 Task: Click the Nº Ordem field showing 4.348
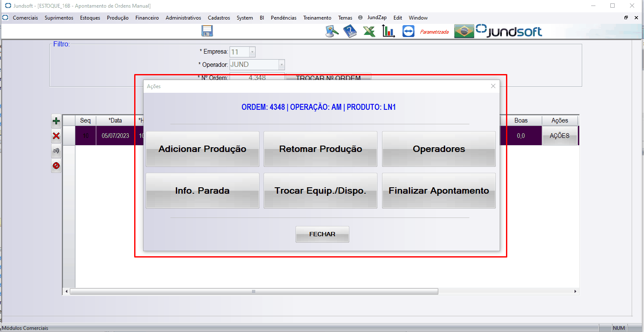point(257,77)
